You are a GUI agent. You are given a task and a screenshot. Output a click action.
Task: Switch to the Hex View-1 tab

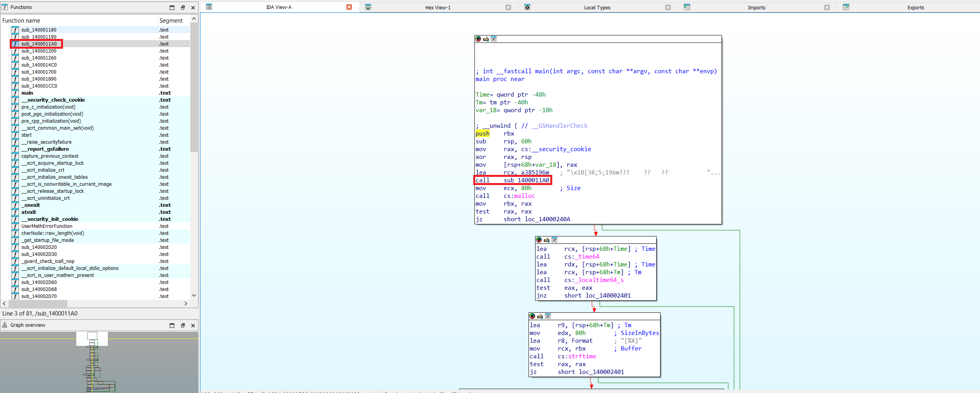437,7
